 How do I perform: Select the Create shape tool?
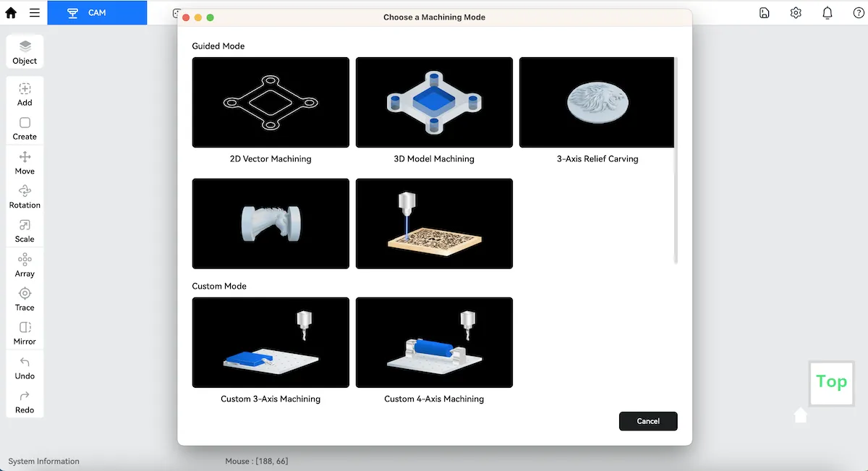point(25,123)
